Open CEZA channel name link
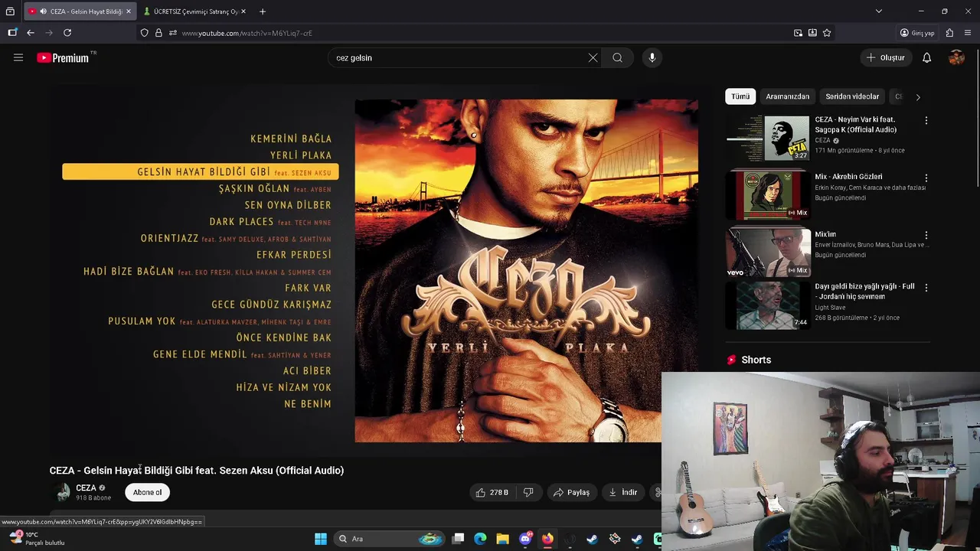980x551 pixels. [86, 487]
